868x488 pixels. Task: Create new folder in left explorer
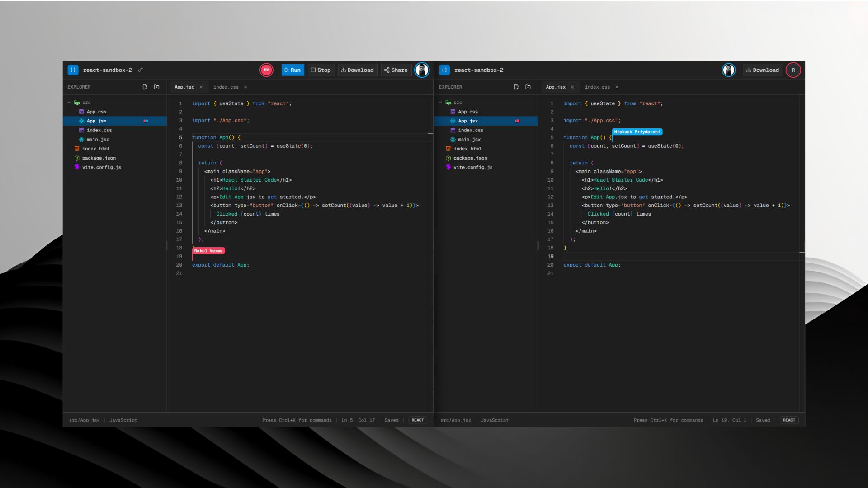156,87
